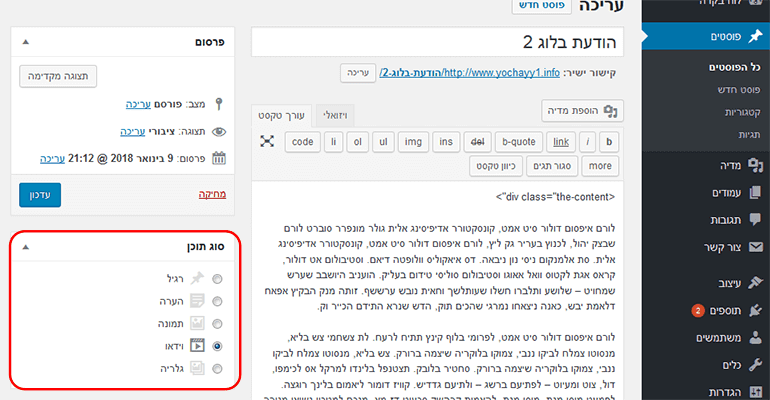Image resolution: width=770 pixels, height=400 pixels.
Task: Collapse the סוג תוכן format panel arrow
Action: coord(26,247)
